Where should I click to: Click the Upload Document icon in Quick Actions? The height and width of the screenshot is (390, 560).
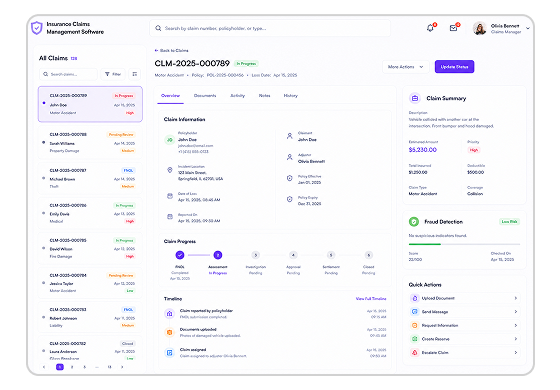coord(415,298)
